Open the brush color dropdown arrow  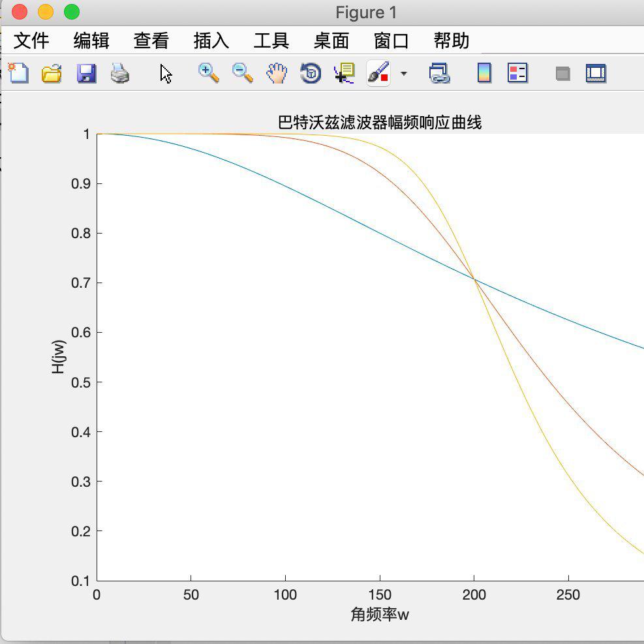(404, 74)
